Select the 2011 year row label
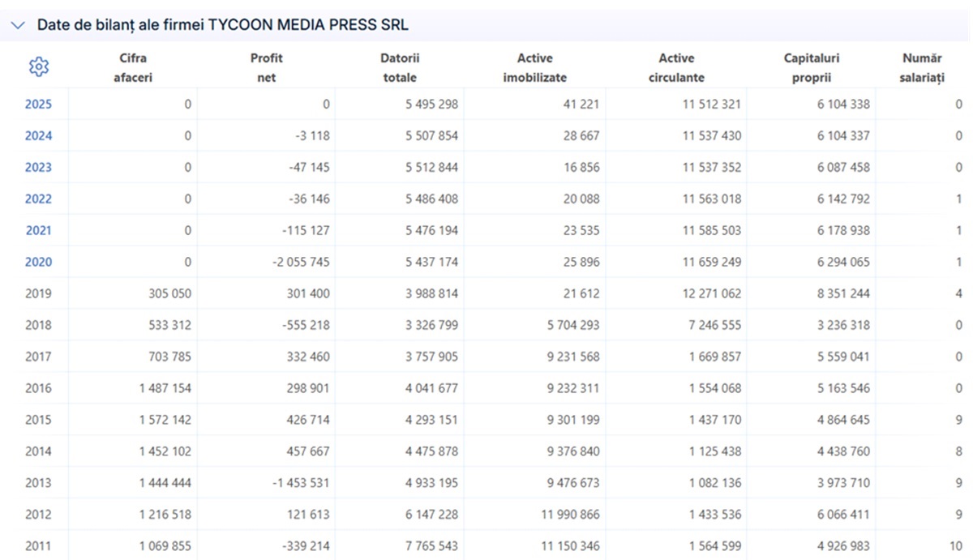This screenshot has width=973, height=560. point(38,546)
